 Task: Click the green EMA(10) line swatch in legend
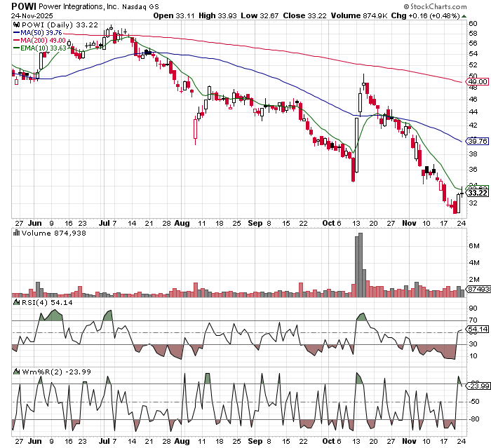pos(16,48)
